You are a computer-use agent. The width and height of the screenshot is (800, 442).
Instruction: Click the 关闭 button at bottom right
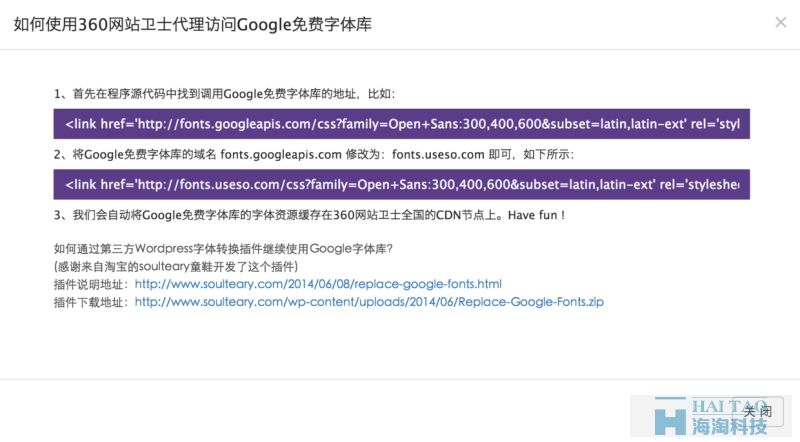[x=758, y=411]
